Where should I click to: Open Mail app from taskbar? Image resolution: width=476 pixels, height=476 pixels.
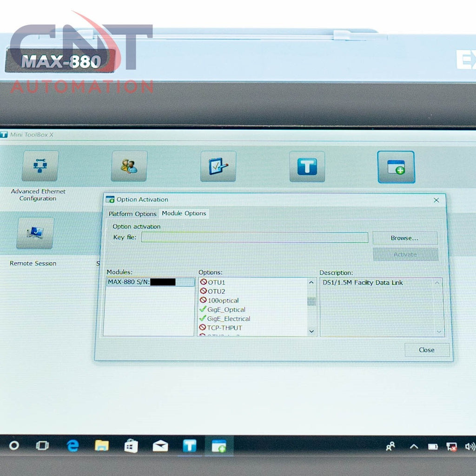[x=160, y=446]
